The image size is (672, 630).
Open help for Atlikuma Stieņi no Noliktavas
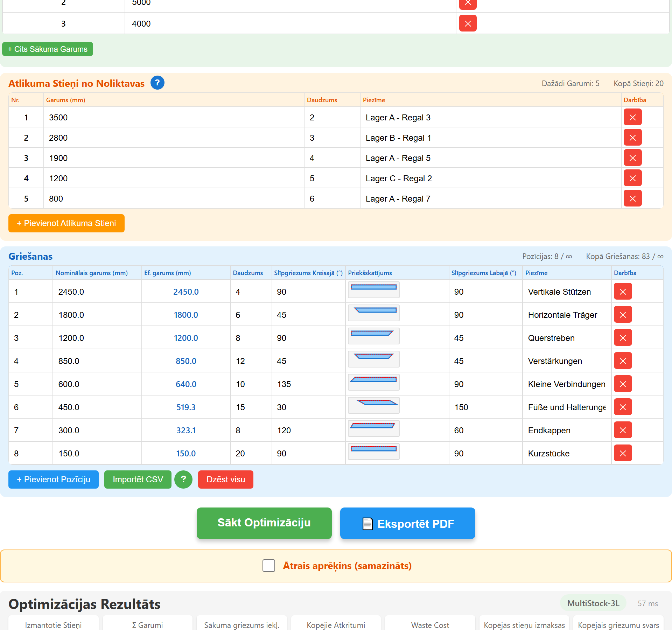[157, 83]
